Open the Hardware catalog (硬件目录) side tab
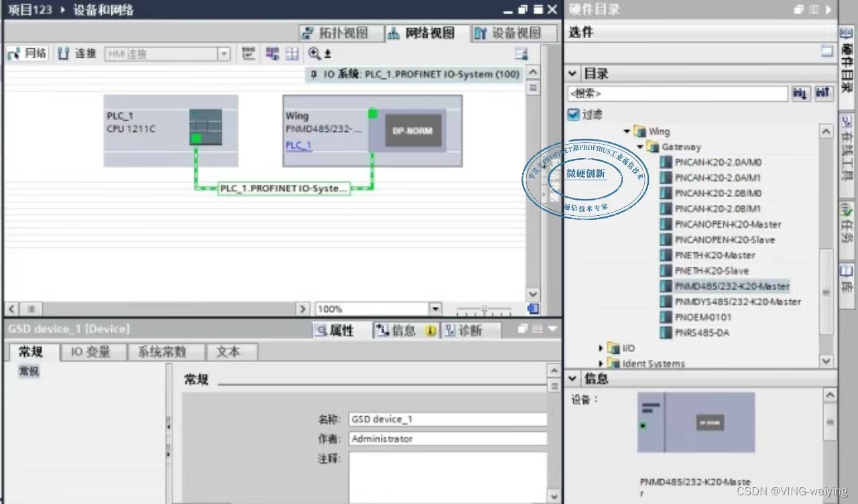Screen dimensions: 858x504 [847, 67]
